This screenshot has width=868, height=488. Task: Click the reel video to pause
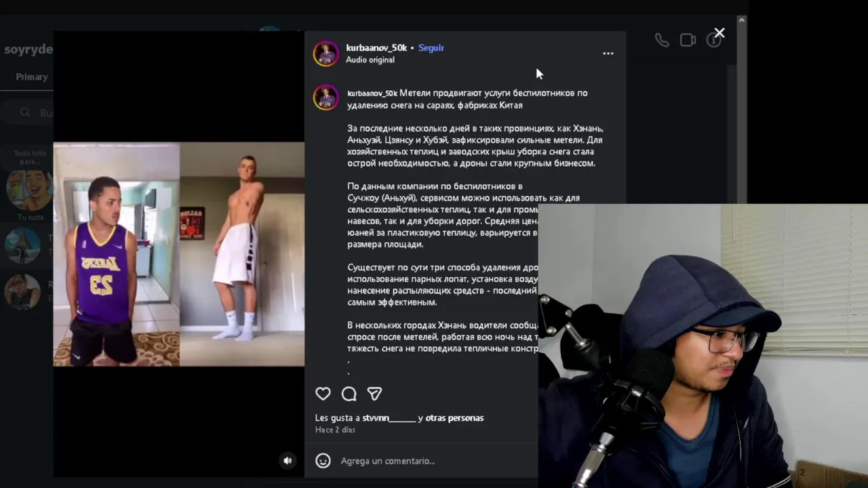click(179, 254)
